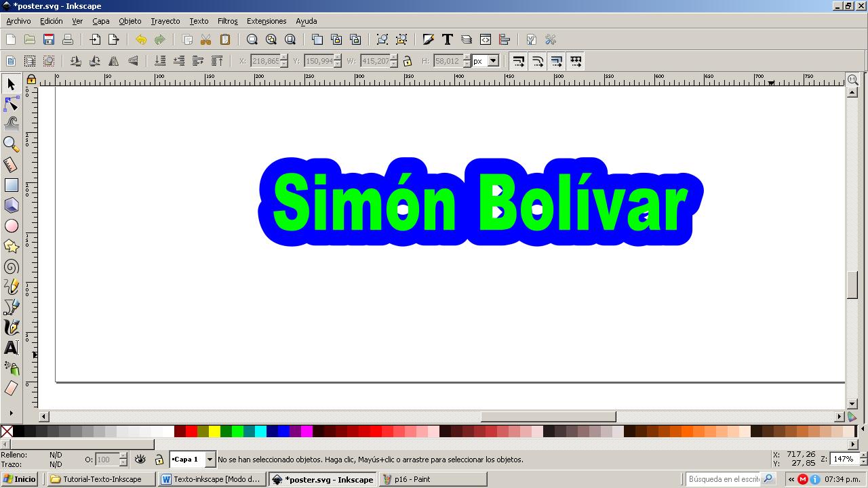868x488 pixels.
Task: Toggle current layer visibility eye
Action: 140,459
